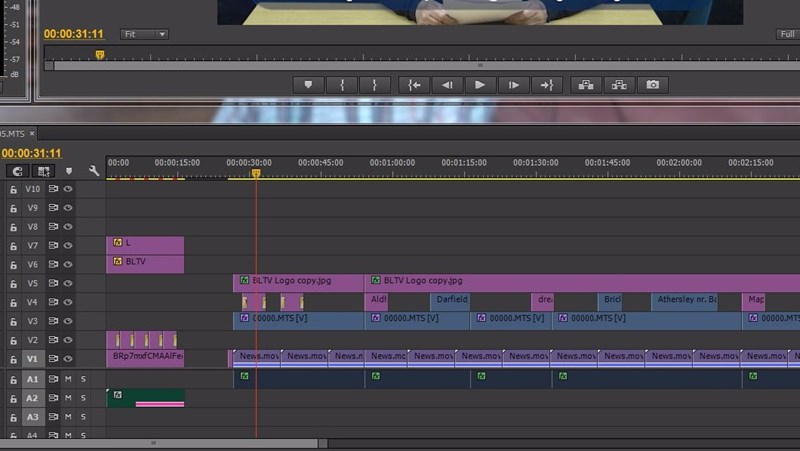Click the Add Marker button in monitor
This screenshot has height=451, width=800.
[x=309, y=85]
